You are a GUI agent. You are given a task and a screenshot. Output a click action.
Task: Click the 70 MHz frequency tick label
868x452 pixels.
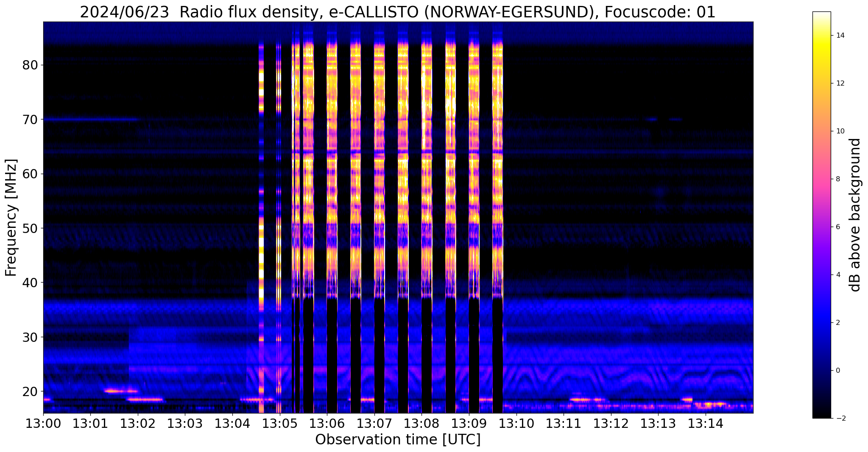point(30,120)
